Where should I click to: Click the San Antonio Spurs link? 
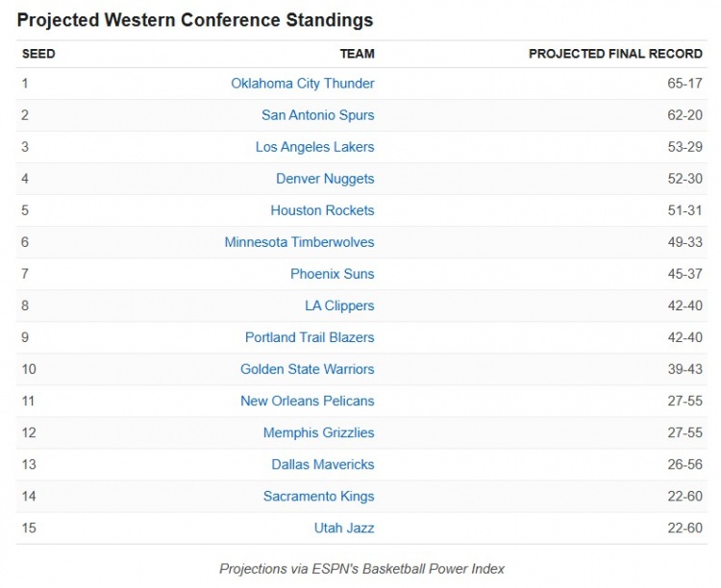coord(318,115)
